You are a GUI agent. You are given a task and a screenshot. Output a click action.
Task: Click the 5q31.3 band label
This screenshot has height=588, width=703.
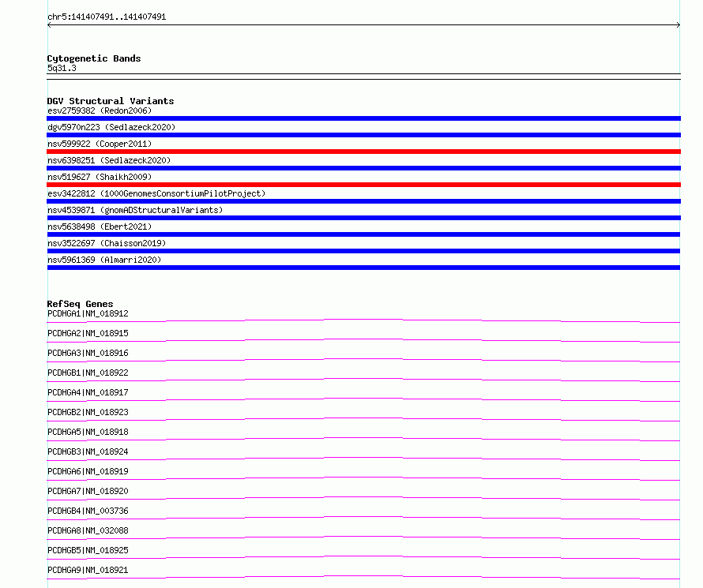[x=62, y=68]
